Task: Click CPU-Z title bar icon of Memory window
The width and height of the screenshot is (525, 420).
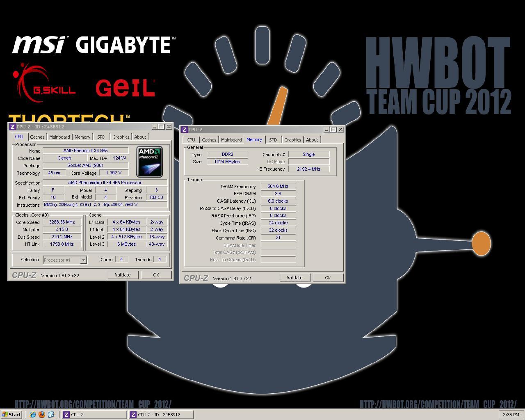Action: point(184,130)
